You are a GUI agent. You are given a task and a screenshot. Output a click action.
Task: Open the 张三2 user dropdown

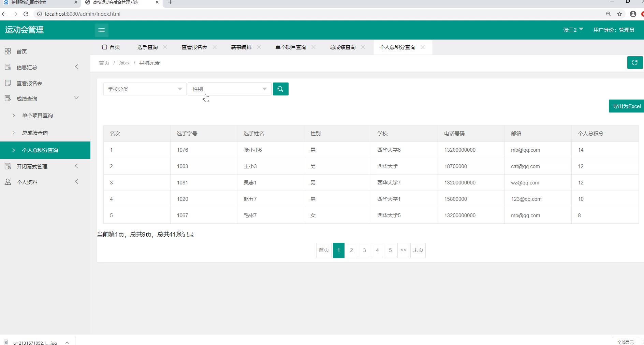click(573, 30)
